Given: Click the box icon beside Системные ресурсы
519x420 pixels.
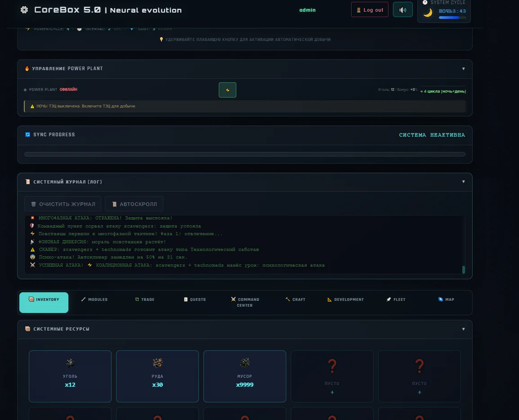Looking at the screenshot, I should click(x=28, y=329).
